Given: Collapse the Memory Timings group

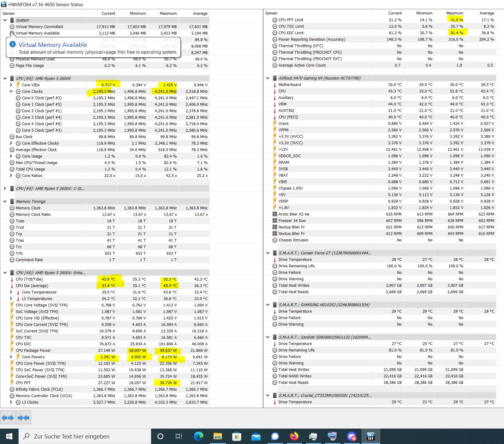Looking at the screenshot, I should [x=5, y=201].
